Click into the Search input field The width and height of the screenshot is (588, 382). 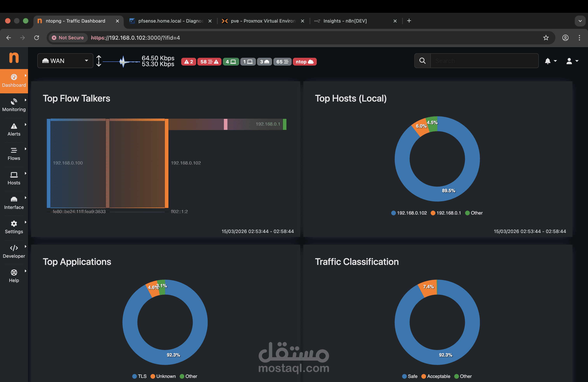tap(484, 61)
